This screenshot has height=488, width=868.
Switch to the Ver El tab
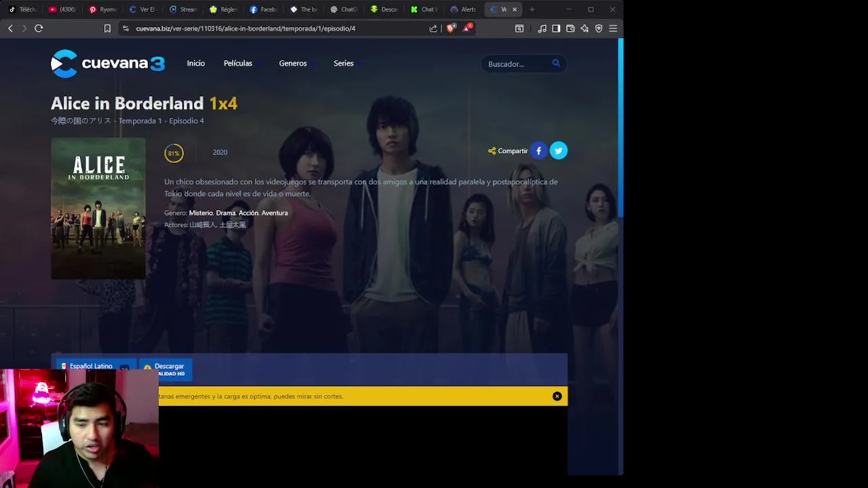point(142,9)
